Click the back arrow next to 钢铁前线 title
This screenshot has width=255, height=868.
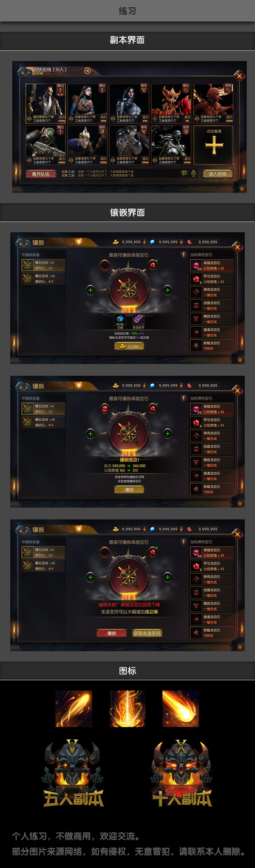pos(87,70)
